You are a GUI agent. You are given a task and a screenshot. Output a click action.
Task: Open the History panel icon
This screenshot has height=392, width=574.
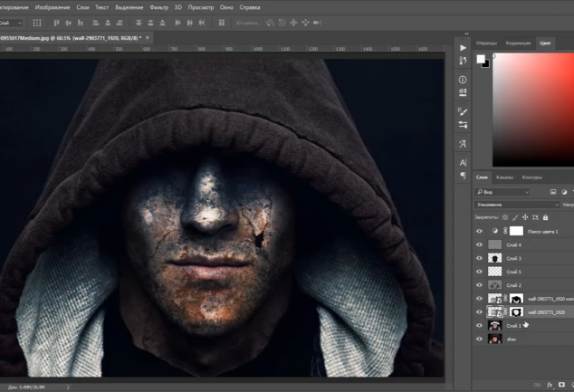(x=463, y=61)
